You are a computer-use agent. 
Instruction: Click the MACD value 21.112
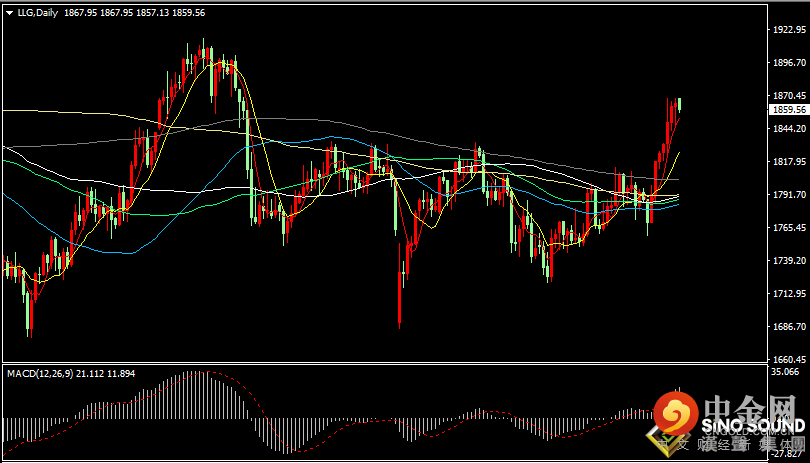[x=90, y=373]
